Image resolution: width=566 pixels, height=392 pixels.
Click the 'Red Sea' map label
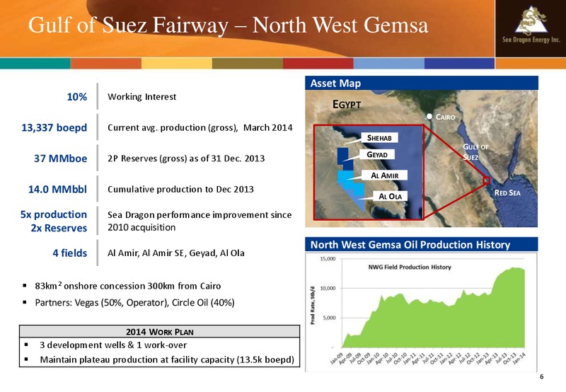click(x=507, y=192)
